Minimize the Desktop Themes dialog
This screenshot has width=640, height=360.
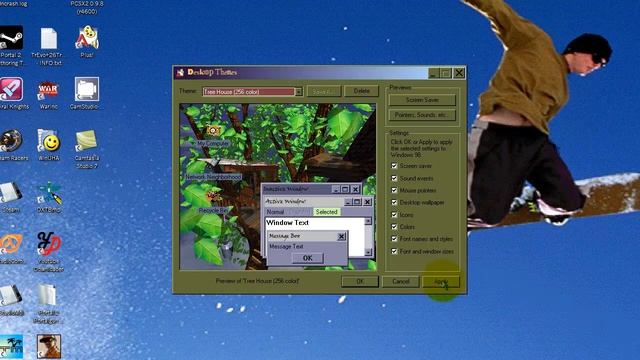tap(434, 73)
